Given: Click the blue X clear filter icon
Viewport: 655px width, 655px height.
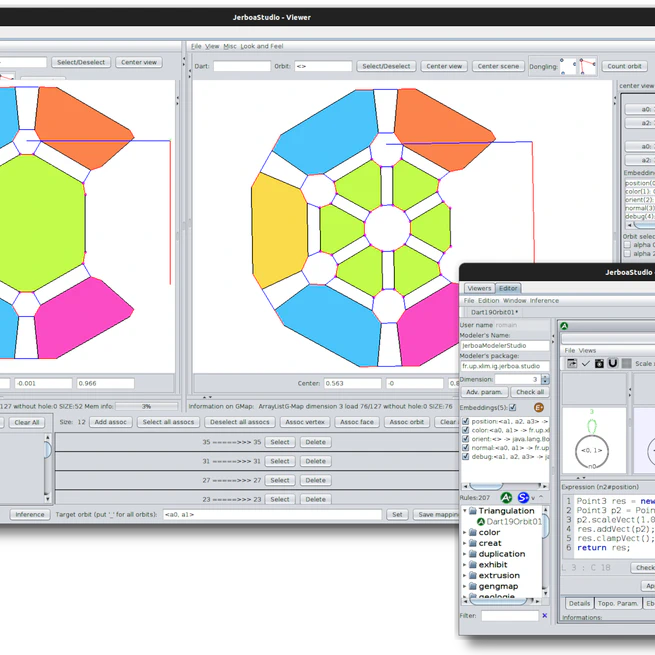Looking at the screenshot, I should 545,615.
